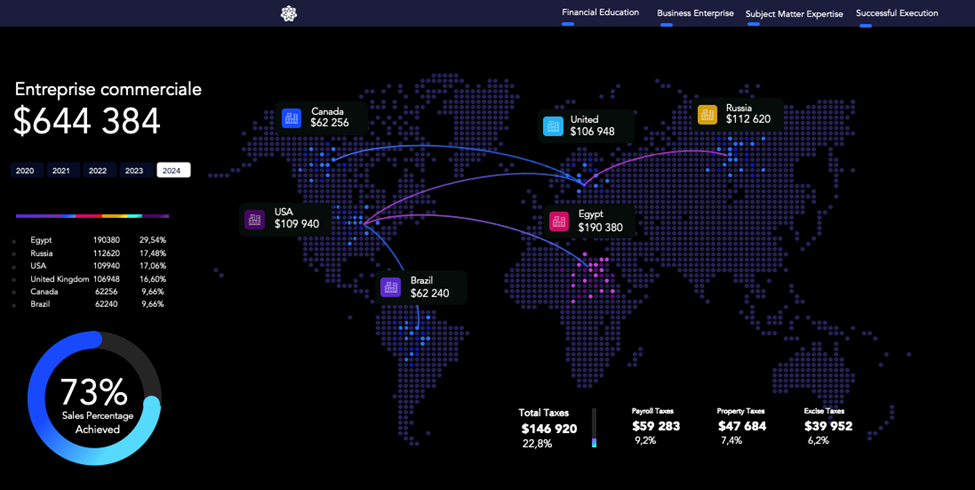Switch to the Business Enterprise tab
This screenshot has height=490, width=975.
coord(695,14)
